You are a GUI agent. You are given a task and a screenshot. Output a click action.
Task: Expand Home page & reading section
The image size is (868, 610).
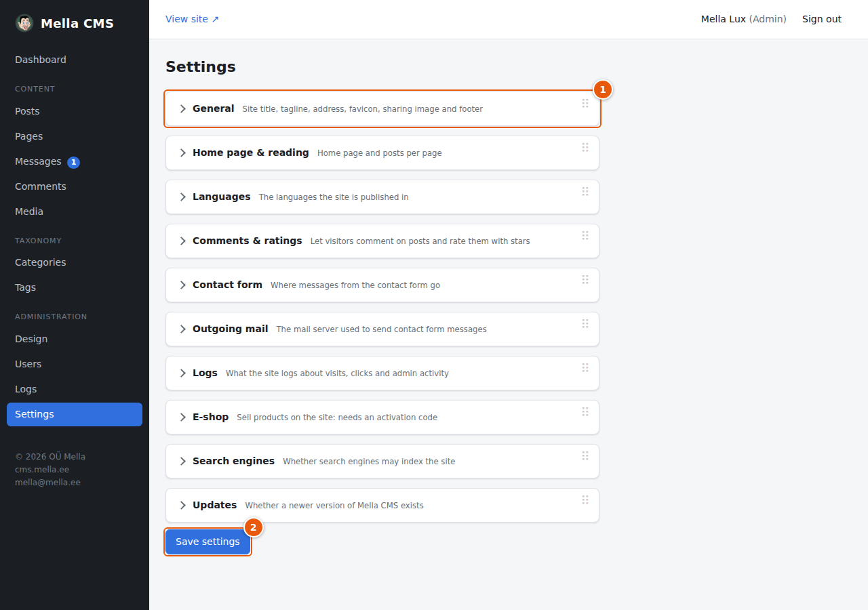pos(182,153)
